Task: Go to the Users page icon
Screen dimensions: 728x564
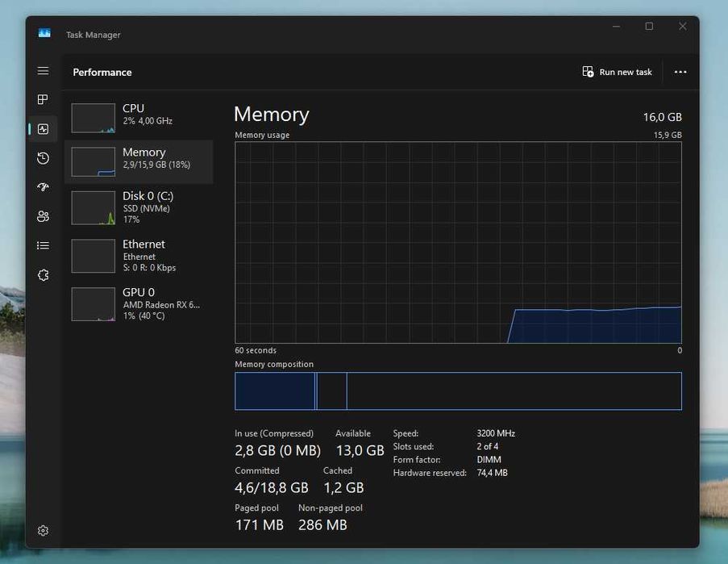Action: point(44,216)
